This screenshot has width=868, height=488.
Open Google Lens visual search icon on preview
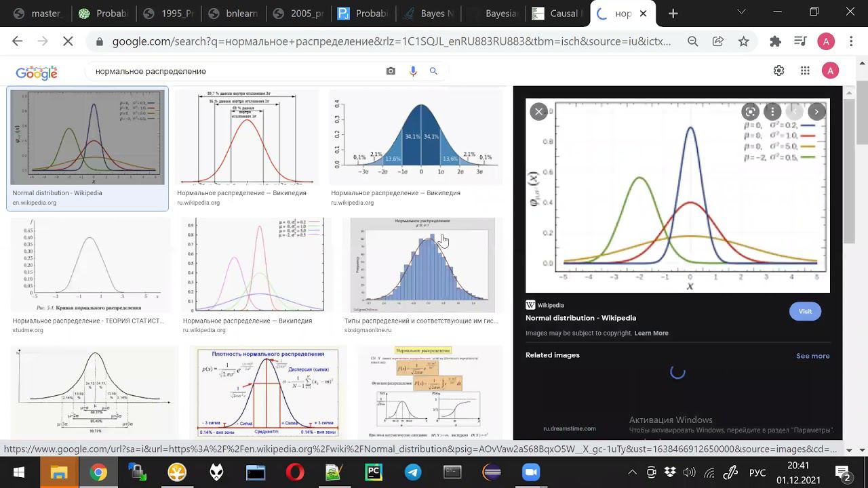pyautogui.click(x=750, y=112)
